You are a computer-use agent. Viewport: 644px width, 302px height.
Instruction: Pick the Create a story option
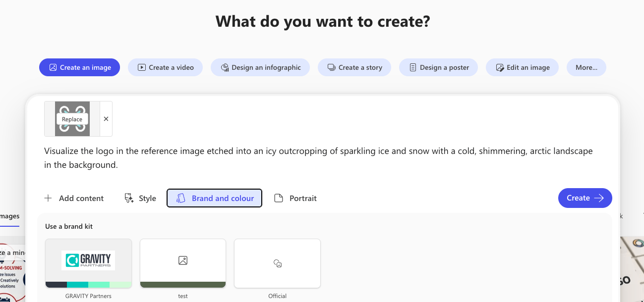coord(354,67)
